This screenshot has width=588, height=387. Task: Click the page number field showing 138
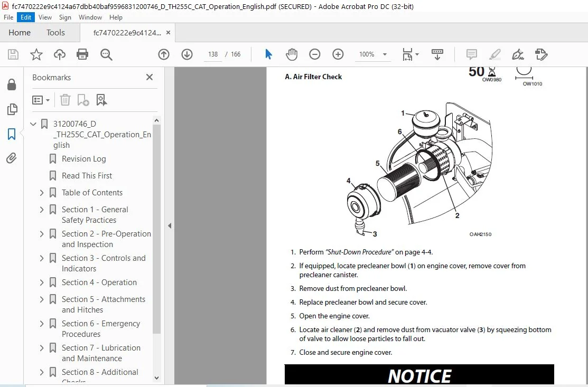212,54
